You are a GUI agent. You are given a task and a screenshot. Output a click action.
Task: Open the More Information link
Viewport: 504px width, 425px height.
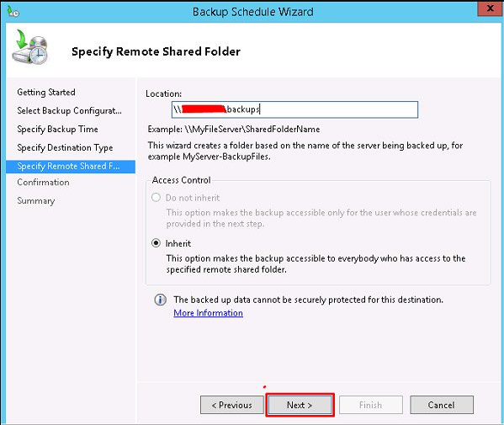[209, 313]
